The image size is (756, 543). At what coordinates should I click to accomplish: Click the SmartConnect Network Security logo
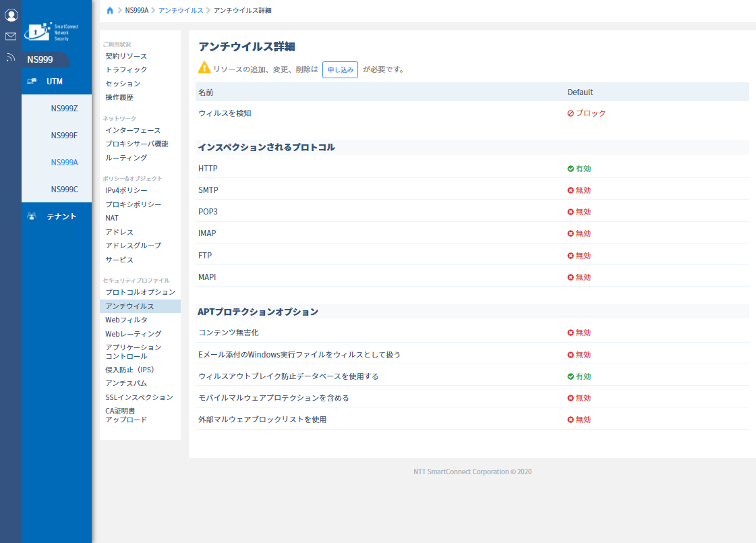pyautogui.click(x=51, y=32)
